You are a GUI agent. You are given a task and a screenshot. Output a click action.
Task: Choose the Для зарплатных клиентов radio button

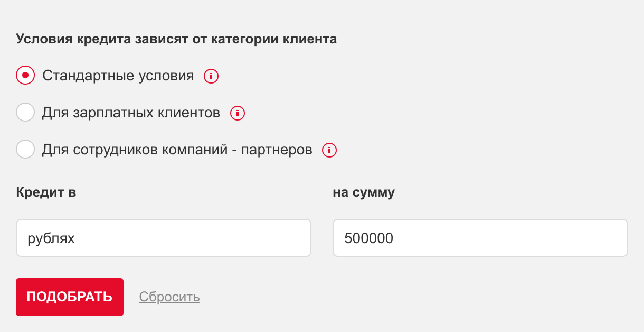(25, 113)
